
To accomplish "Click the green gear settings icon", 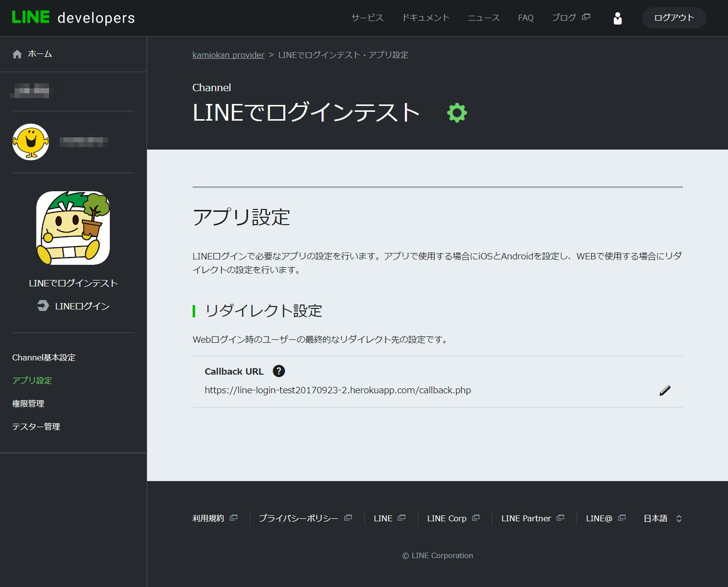I will [x=457, y=113].
